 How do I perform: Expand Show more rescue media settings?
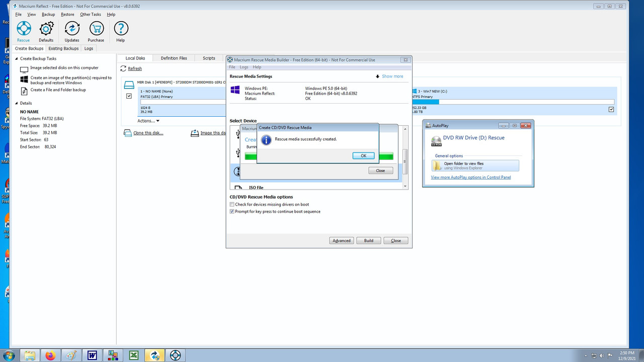pos(389,76)
